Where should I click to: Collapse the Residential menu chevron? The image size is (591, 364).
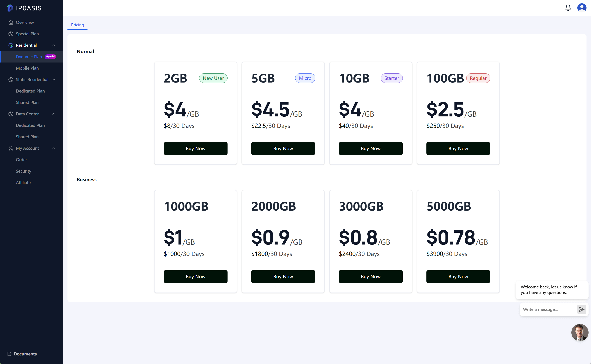(x=54, y=45)
